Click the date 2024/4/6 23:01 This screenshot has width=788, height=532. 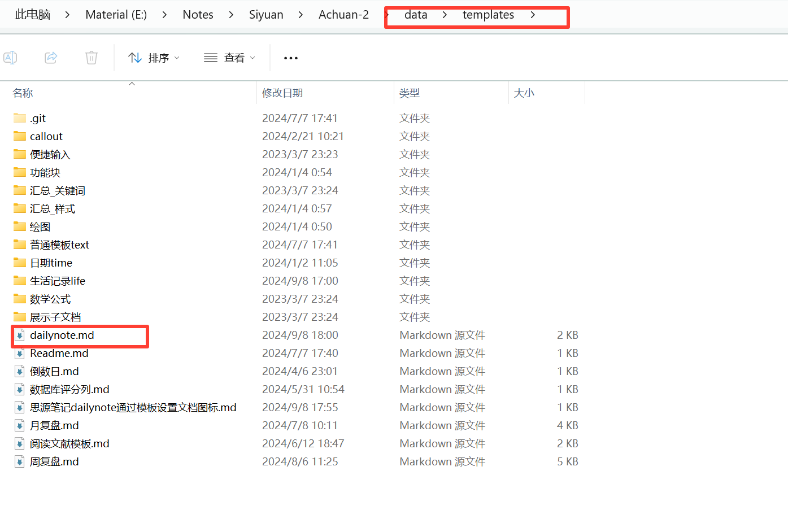pyautogui.click(x=300, y=371)
